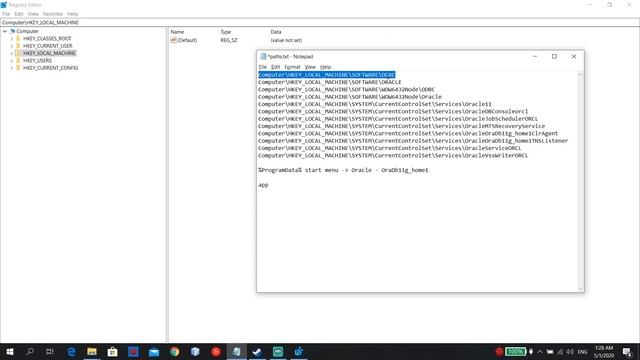
Task: Click the highlighted SOFTWARE\ODBC line in Notepad
Action: coord(327,75)
